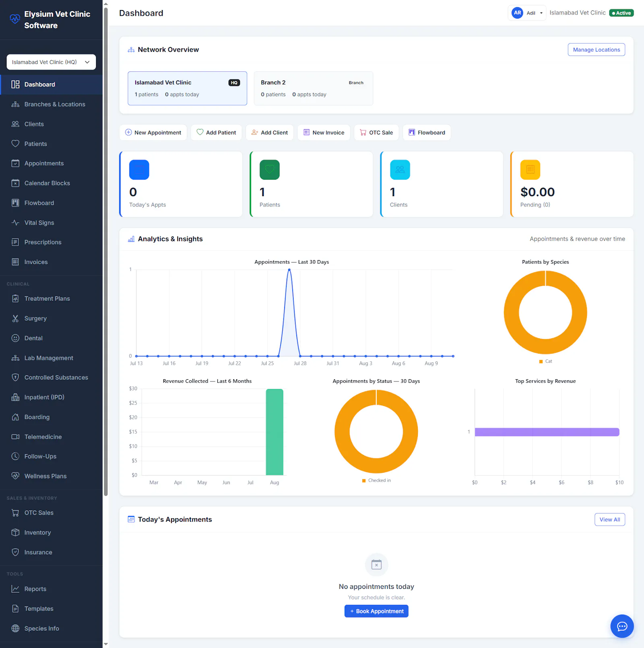Click the Dental smiley icon in sidebar

coord(15,338)
